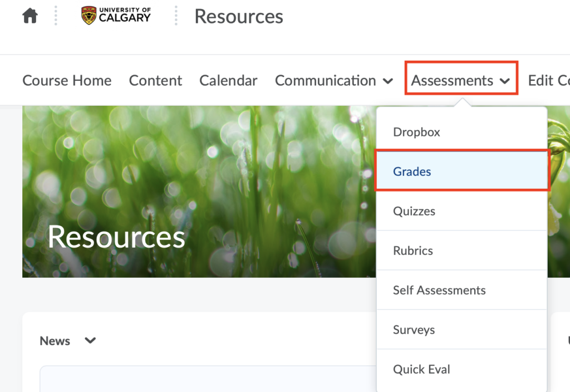
Task: Expand the Communication dropdown menu
Action: [334, 80]
